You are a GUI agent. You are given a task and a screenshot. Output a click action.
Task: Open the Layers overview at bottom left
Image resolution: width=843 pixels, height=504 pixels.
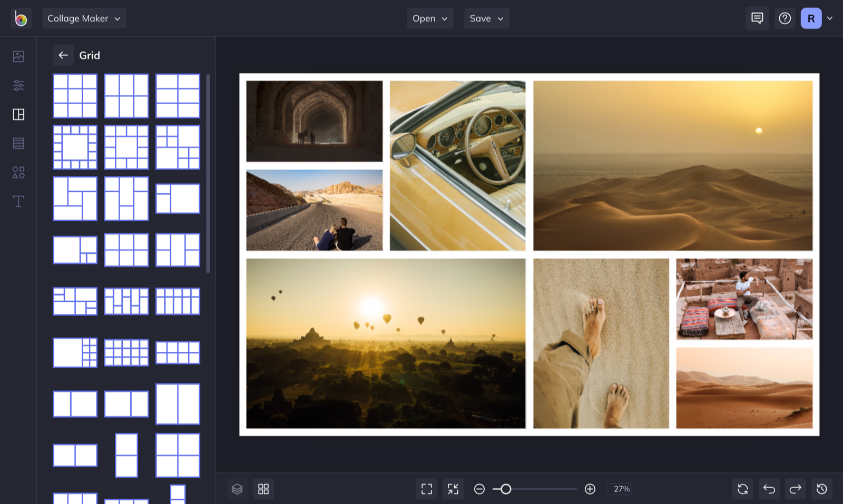point(237,489)
